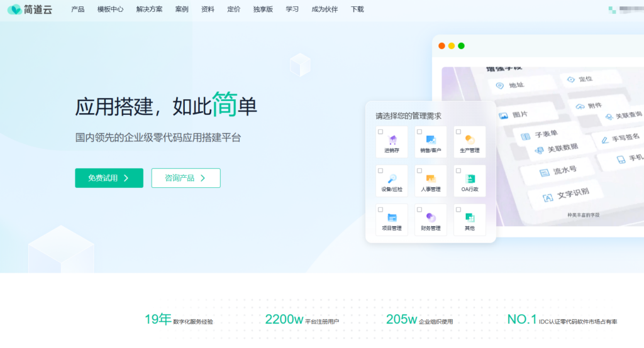Check the 销售/客户 checkbox
Screen dimensions: 644x348
(x=419, y=132)
